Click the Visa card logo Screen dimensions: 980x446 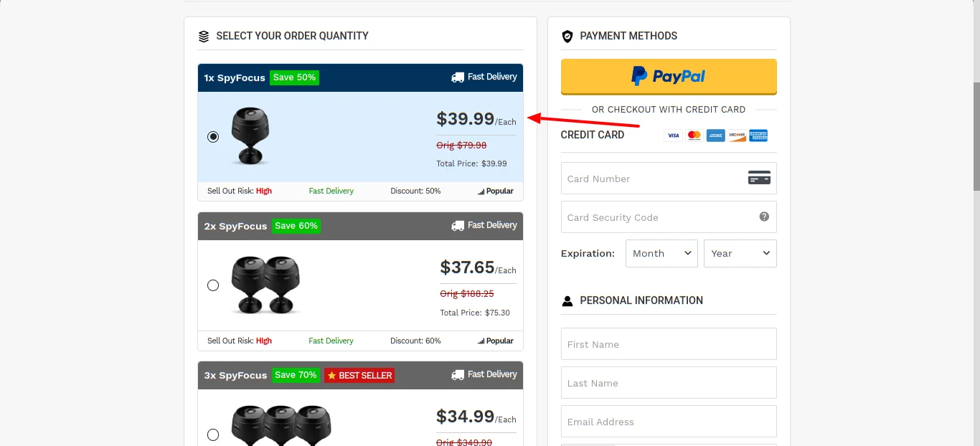pos(673,136)
